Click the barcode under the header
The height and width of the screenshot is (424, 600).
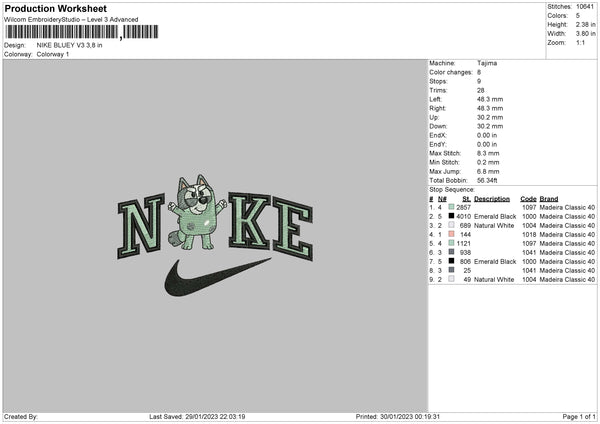pos(82,32)
